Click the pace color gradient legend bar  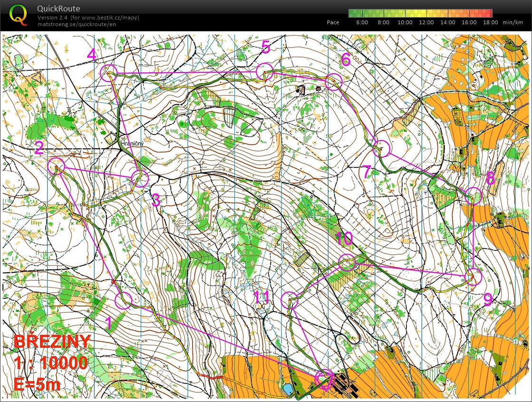point(420,13)
